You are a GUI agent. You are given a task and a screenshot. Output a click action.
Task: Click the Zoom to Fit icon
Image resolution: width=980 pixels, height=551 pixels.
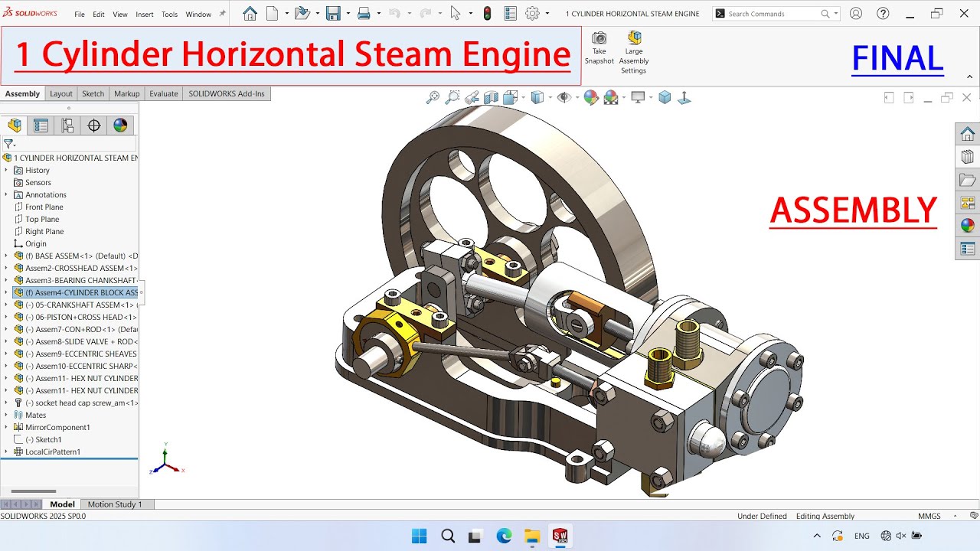tap(433, 97)
